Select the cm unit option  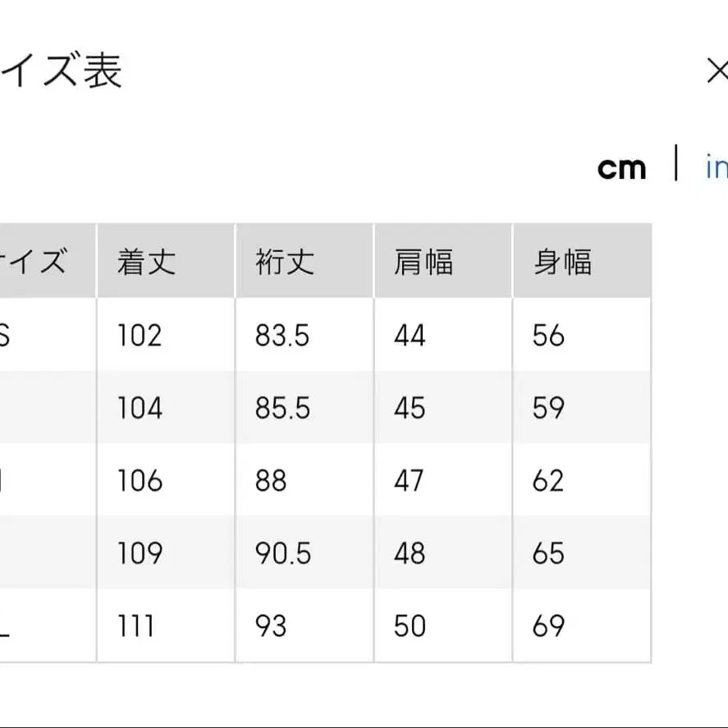(621, 167)
